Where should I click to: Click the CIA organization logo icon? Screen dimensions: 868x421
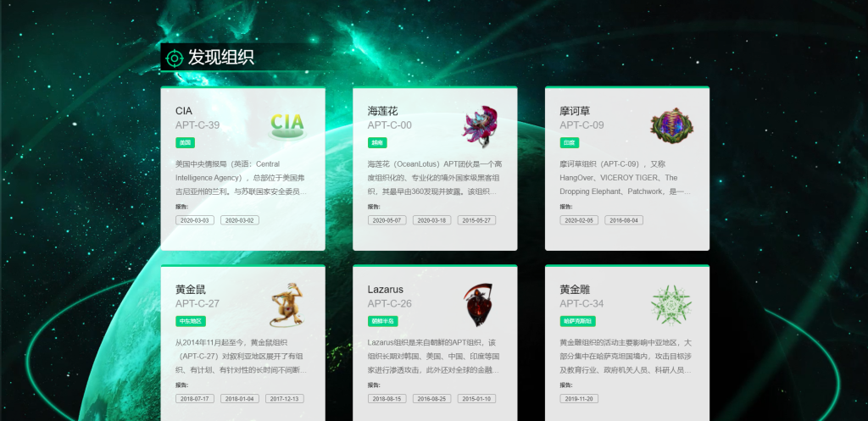287,126
